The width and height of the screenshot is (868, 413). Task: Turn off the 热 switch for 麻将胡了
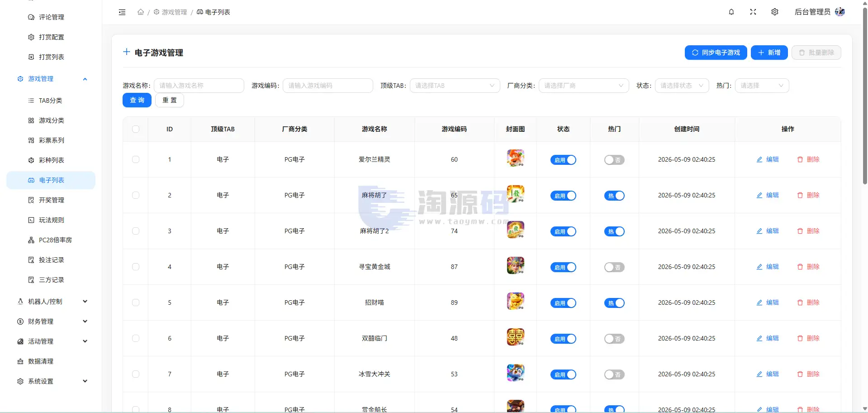coord(614,196)
